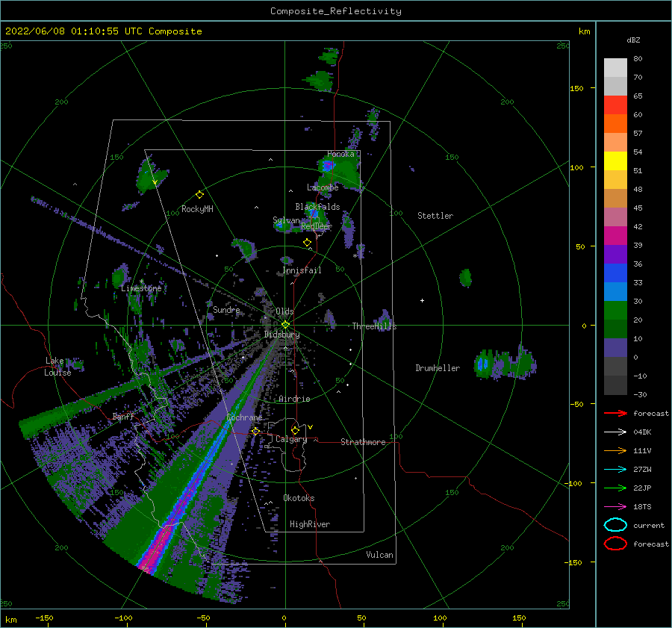The height and width of the screenshot is (628, 672).
Task: Click the RockyMH label
Action: tap(197, 209)
